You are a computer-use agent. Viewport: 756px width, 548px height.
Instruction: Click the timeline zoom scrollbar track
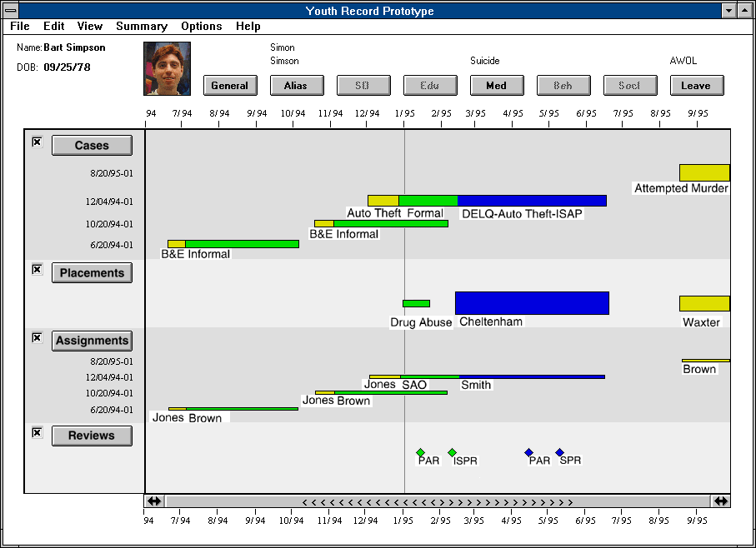pyautogui.click(x=438, y=501)
